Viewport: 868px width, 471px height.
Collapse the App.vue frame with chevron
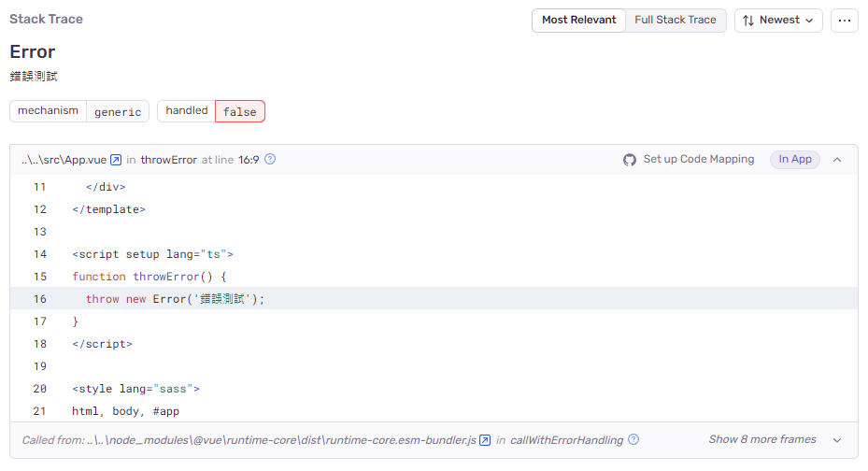coord(837,160)
